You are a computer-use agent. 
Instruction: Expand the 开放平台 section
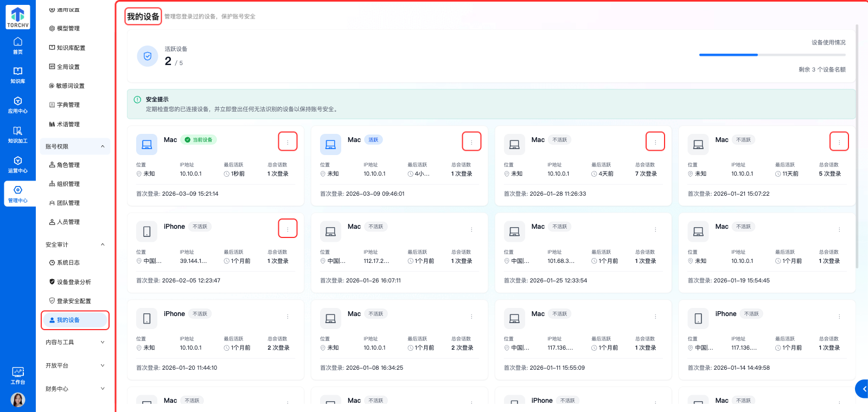pyautogui.click(x=103, y=365)
